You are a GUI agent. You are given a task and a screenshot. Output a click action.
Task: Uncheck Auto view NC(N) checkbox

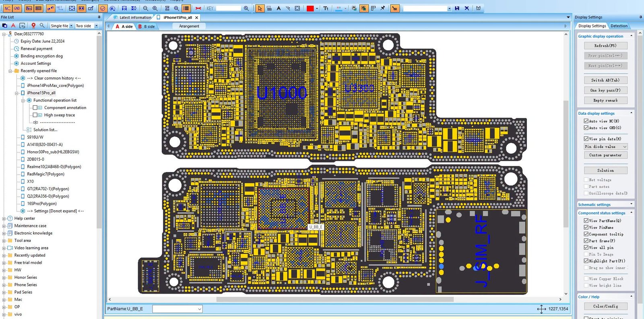[586, 121]
